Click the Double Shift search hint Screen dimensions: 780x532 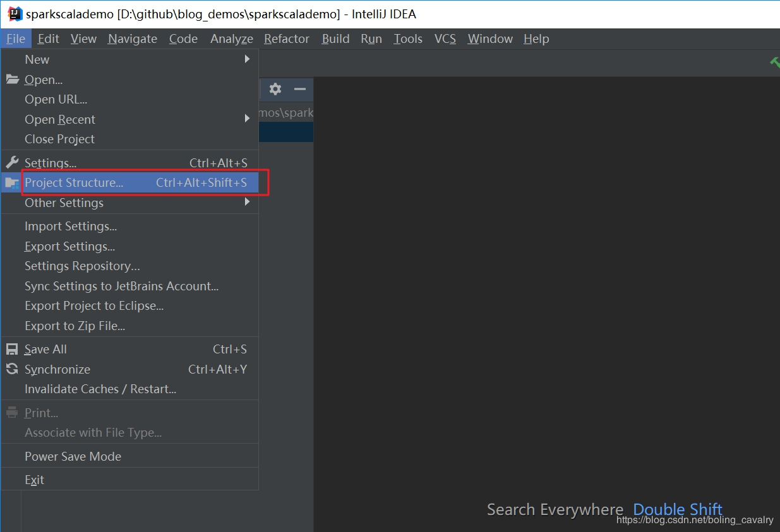[x=678, y=509]
